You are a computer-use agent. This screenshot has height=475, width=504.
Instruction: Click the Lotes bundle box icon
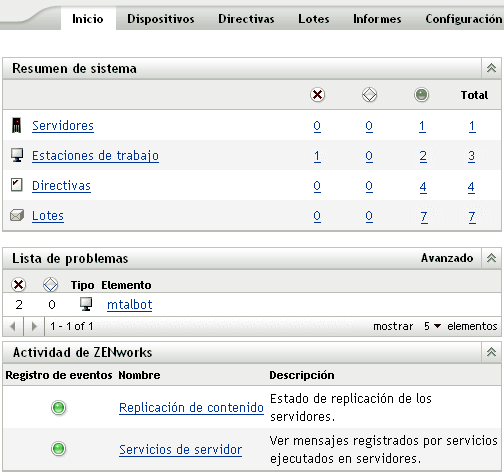pos(17,215)
